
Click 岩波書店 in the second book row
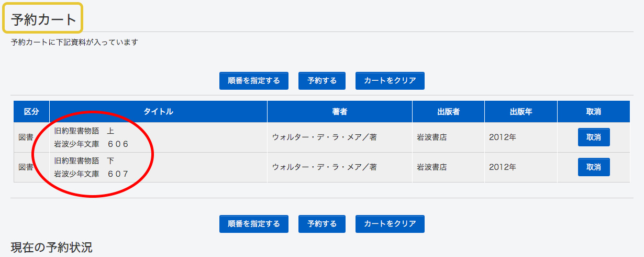pos(431,167)
